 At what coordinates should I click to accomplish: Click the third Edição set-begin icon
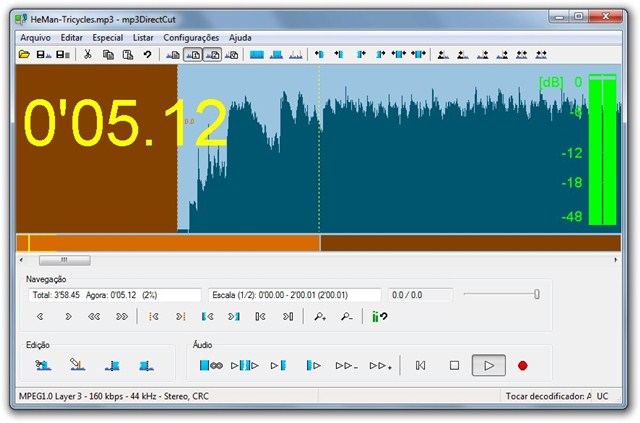tap(112, 365)
